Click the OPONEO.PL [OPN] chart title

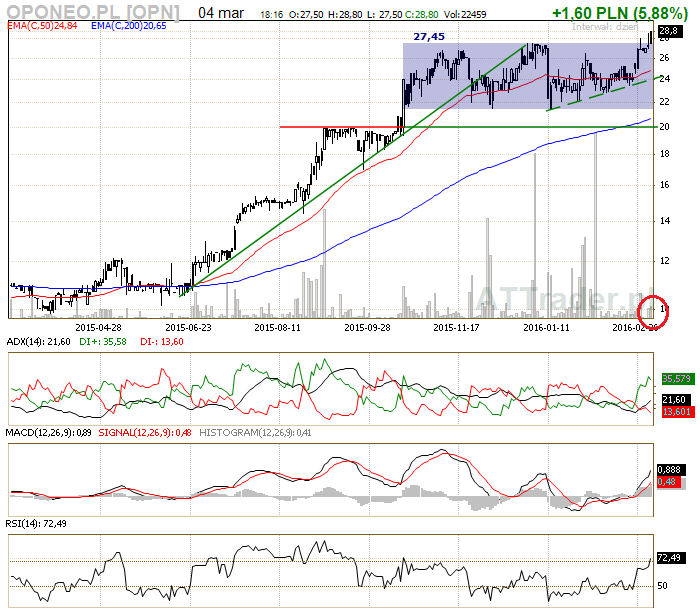pos(93,12)
